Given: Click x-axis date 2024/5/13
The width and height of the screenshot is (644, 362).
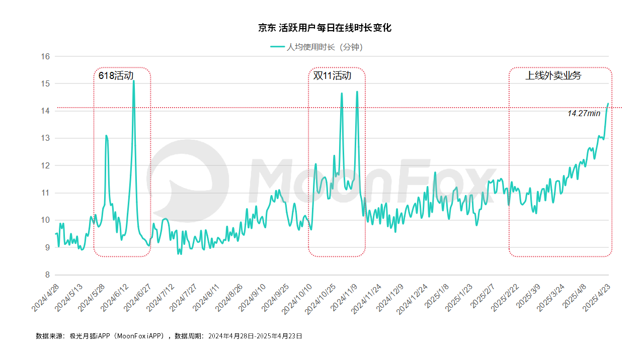Looking at the screenshot, I should [x=67, y=297].
